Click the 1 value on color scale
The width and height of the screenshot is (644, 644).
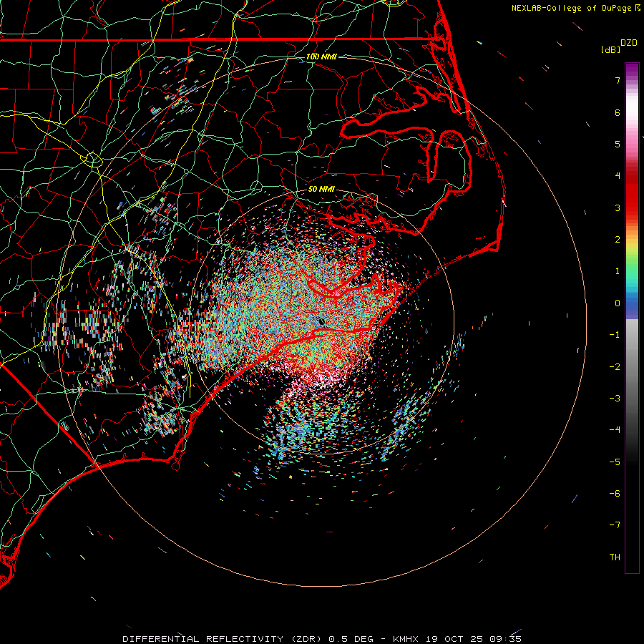pyautogui.click(x=618, y=271)
